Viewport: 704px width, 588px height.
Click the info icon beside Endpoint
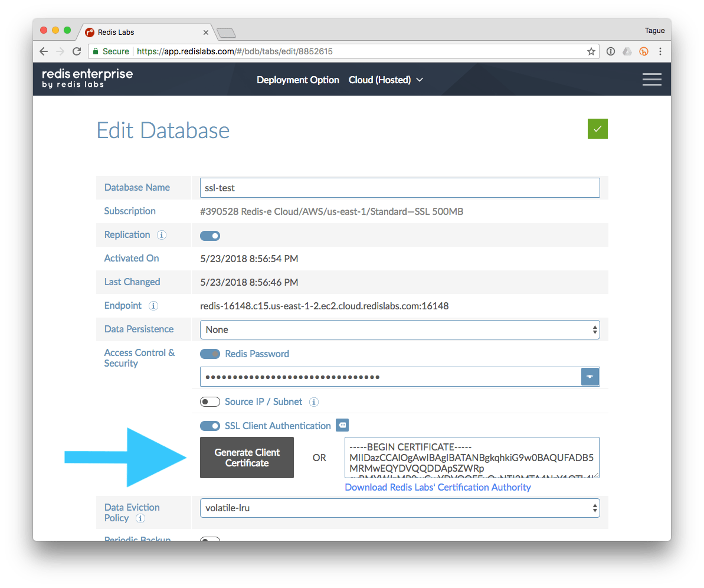153,306
